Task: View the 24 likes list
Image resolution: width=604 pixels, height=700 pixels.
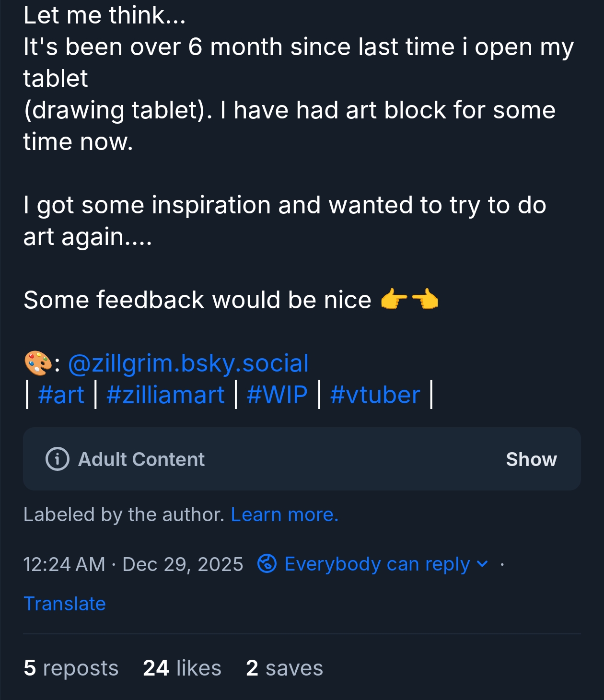Action: (182, 668)
